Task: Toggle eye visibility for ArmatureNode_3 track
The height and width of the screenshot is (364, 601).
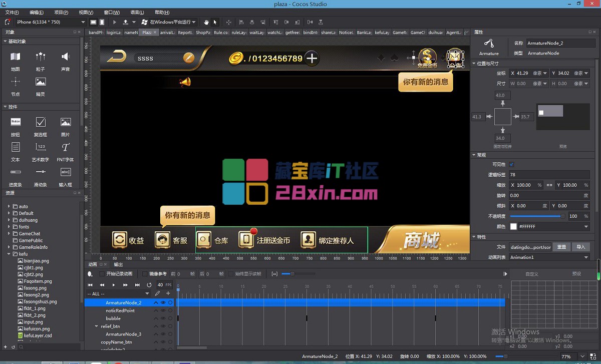Action: pyautogui.click(x=163, y=334)
